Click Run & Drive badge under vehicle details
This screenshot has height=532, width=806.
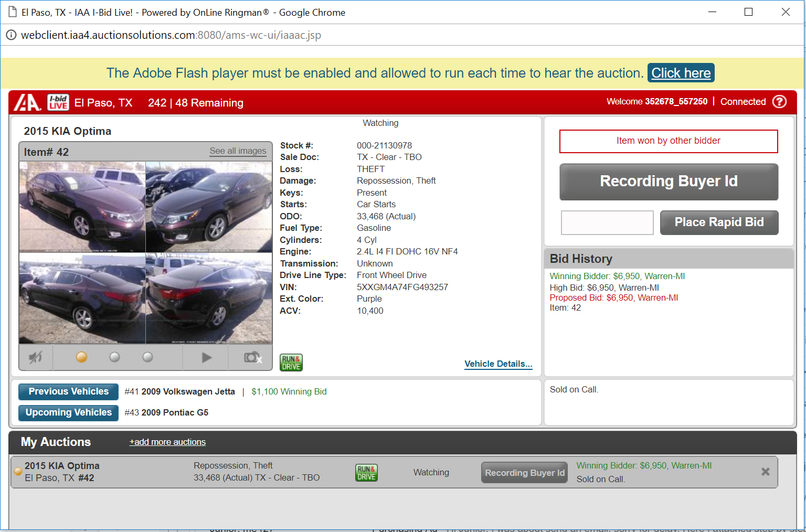291,363
